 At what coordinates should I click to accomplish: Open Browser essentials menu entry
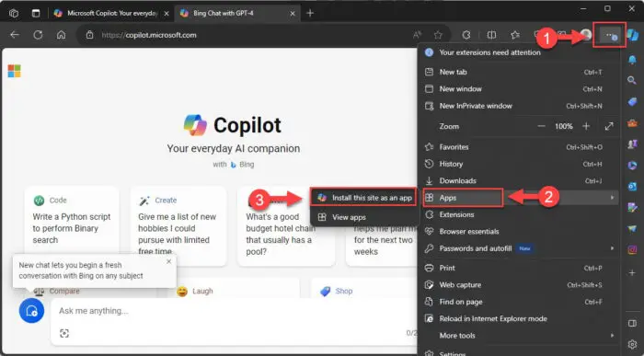519,232
